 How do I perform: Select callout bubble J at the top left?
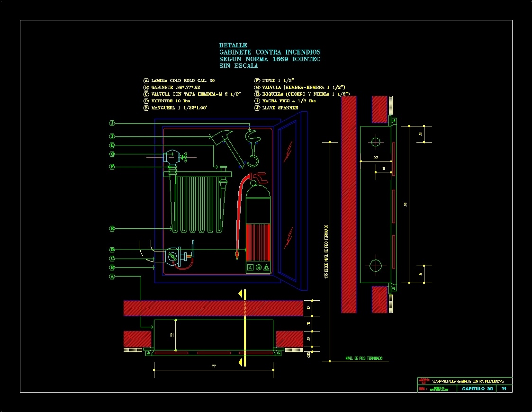click(112, 123)
